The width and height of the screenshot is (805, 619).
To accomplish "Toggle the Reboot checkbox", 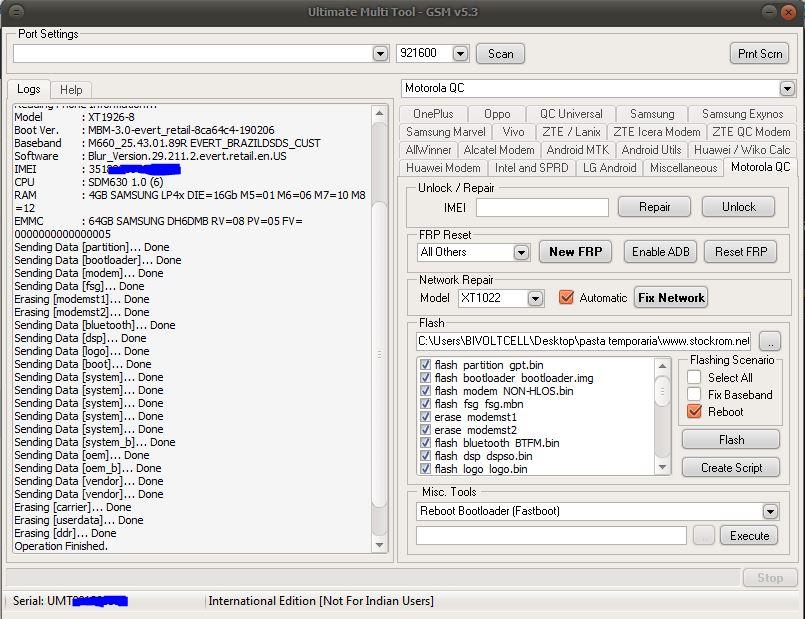I will click(x=694, y=412).
